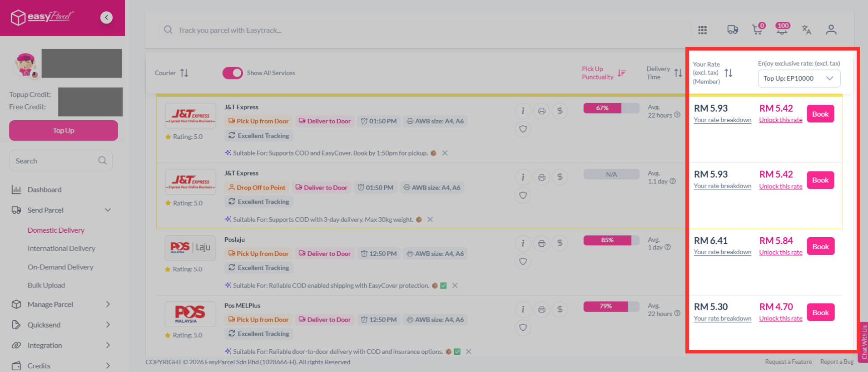Click the dollar icon for Poslaju

pyautogui.click(x=560, y=244)
